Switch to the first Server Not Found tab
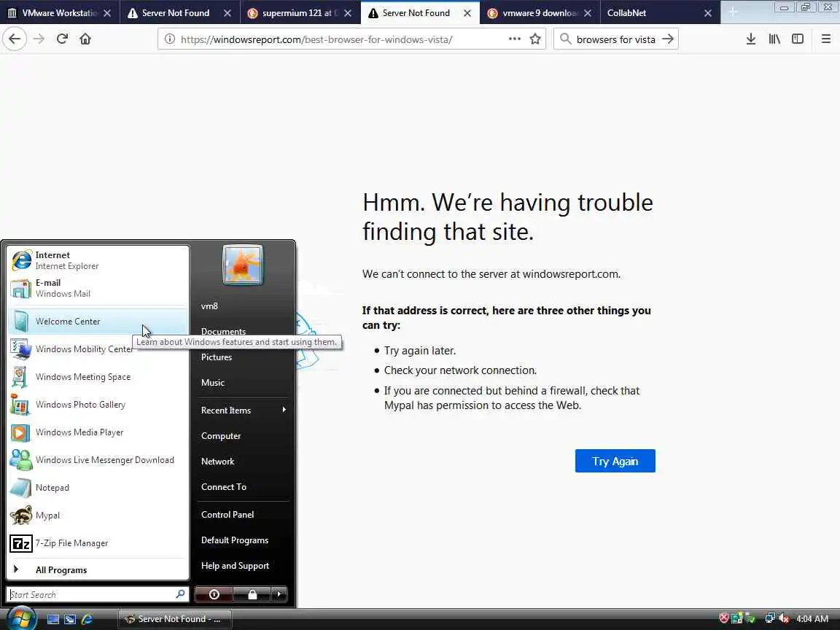 click(181, 13)
